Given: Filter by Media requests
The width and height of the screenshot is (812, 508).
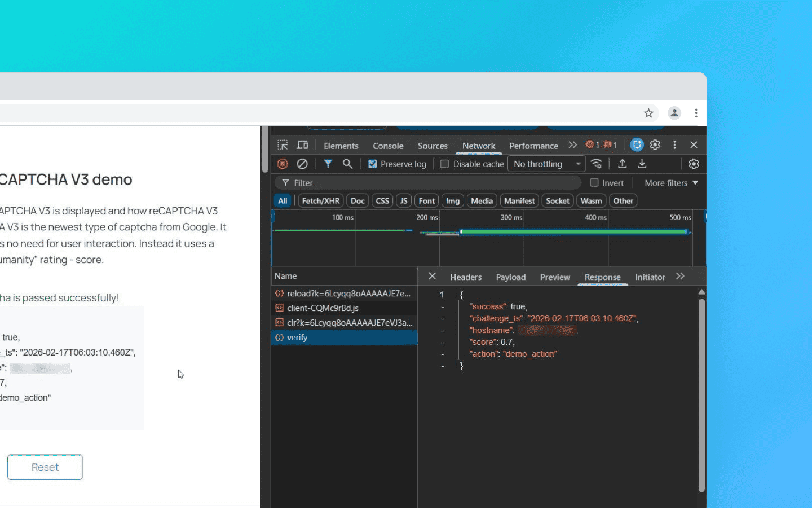Looking at the screenshot, I should pyautogui.click(x=482, y=201).
